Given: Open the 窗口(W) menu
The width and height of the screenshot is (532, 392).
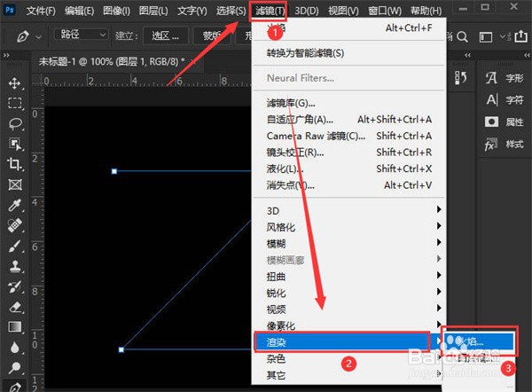Looking at the screenshot, I should click(x=385, y=11).
